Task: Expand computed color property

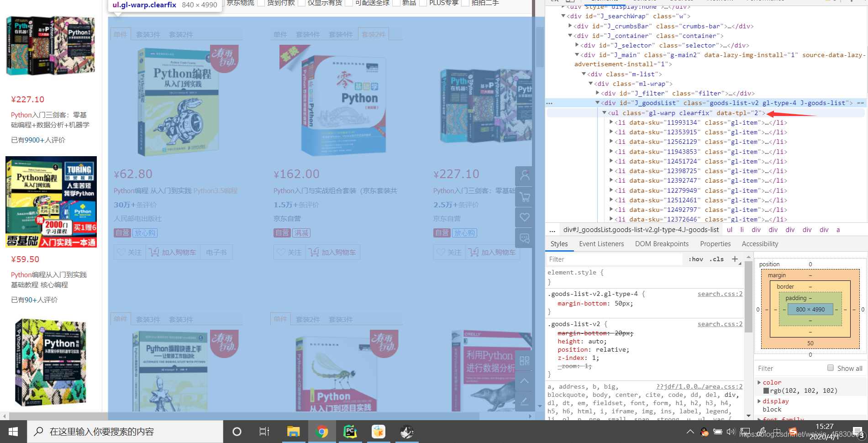Action: [759, 382]
